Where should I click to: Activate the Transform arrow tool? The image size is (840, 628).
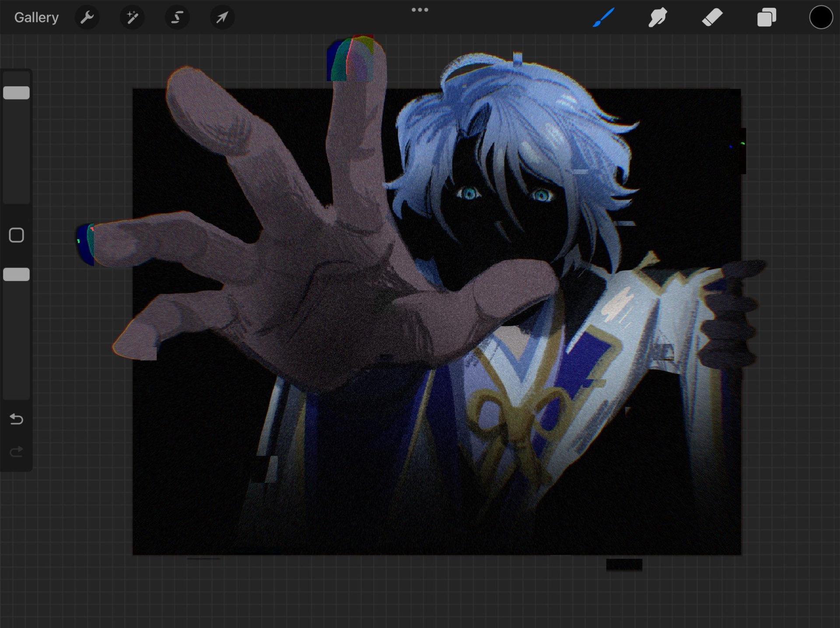(222, 17)
